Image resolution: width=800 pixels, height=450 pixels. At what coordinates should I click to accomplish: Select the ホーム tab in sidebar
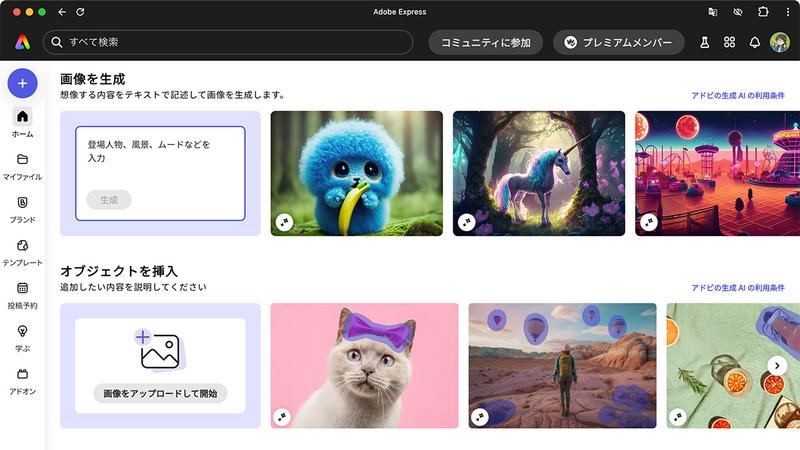22,123
